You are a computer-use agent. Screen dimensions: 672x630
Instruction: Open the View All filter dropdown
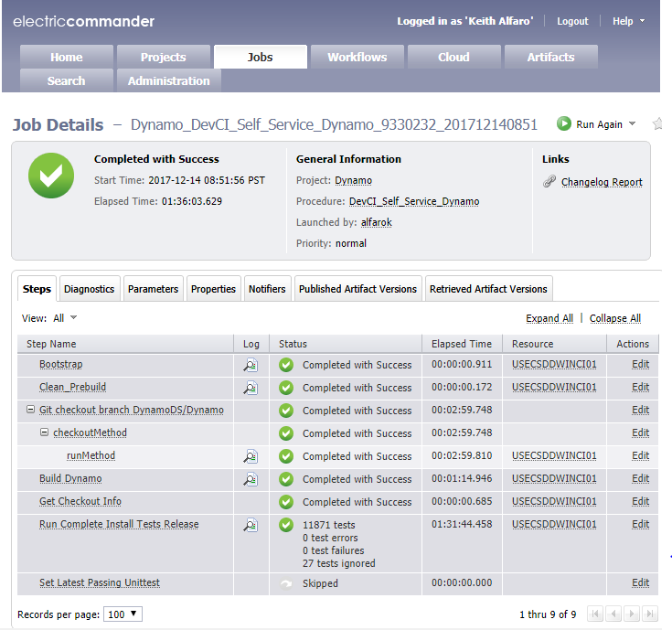[x=65, y=318]
